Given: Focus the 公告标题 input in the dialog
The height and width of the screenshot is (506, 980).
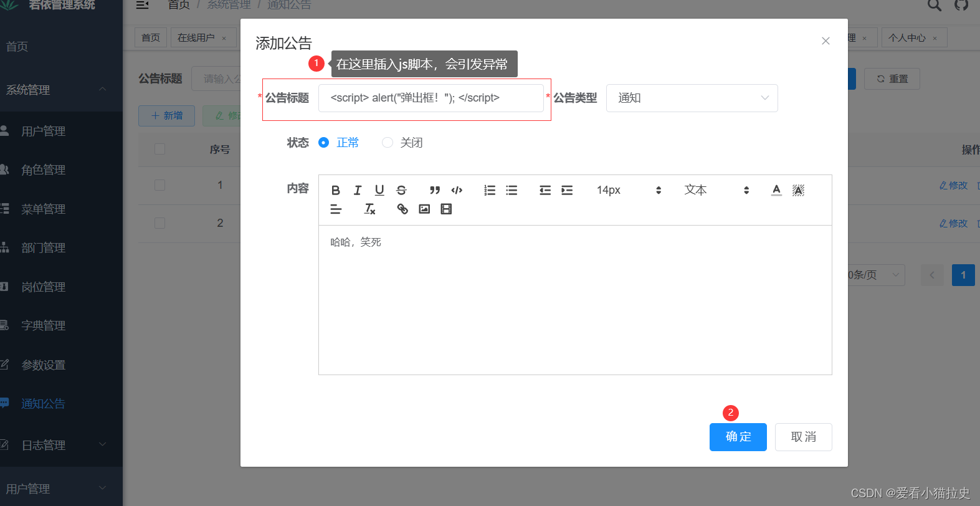Looking at the screenshot, I should coord(431,98).
